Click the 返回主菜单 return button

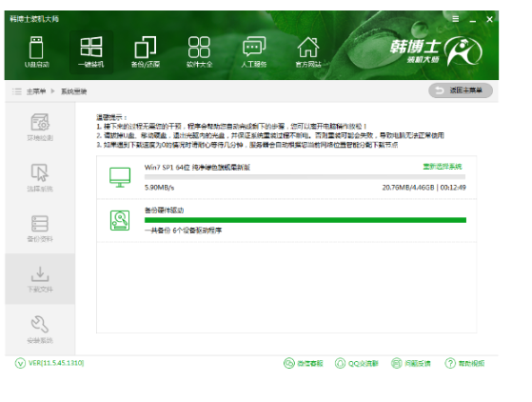tap(461, 90)
